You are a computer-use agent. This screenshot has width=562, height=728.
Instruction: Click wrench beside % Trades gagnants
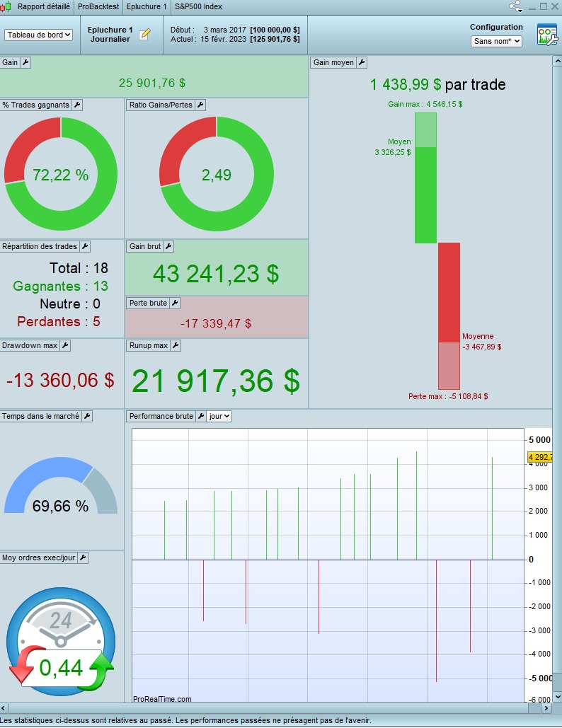78,105
